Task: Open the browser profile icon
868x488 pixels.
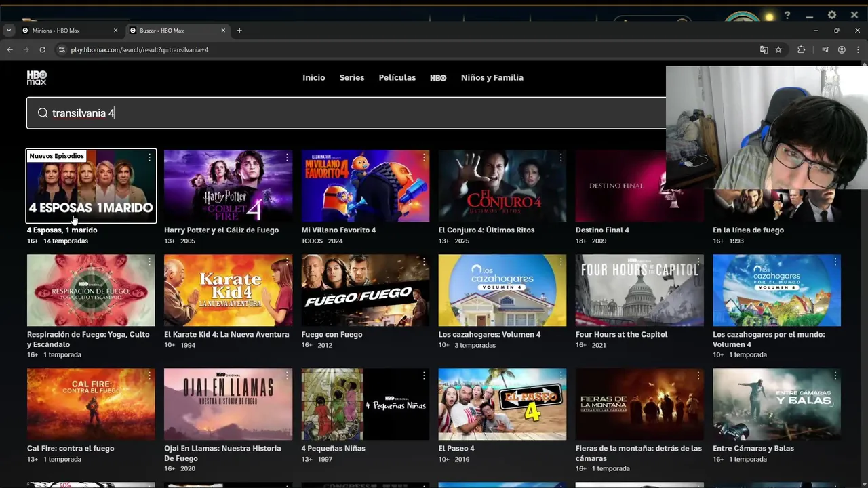Action: 842,49
